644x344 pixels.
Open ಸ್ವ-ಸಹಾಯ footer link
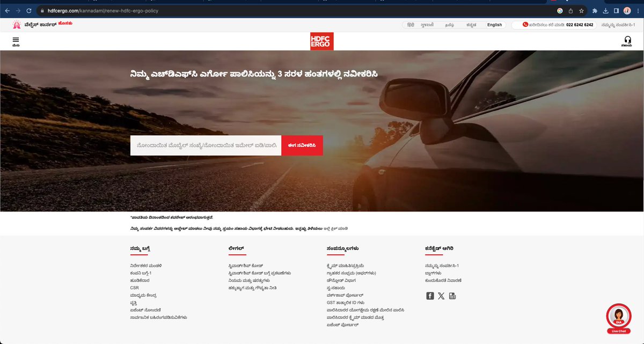[335, 288]
